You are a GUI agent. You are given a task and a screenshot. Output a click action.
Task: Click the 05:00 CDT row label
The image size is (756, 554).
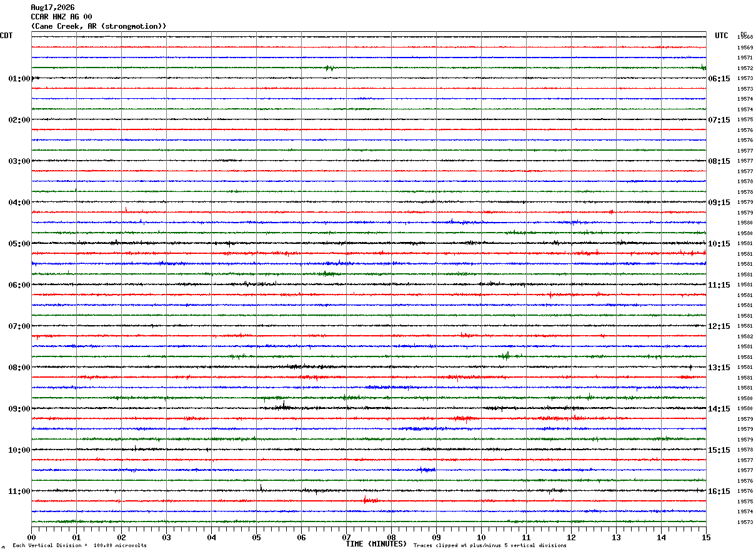point(19,244)
